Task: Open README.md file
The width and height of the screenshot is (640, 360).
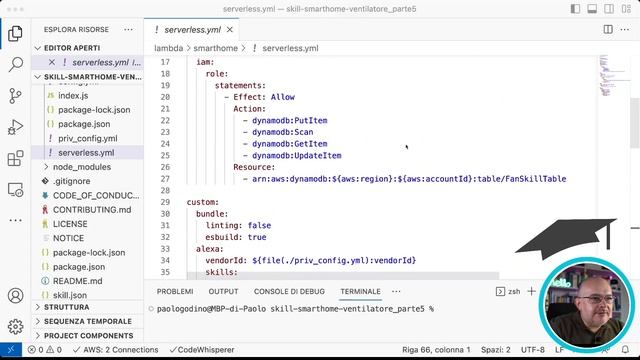Action: tap(78, 281)
